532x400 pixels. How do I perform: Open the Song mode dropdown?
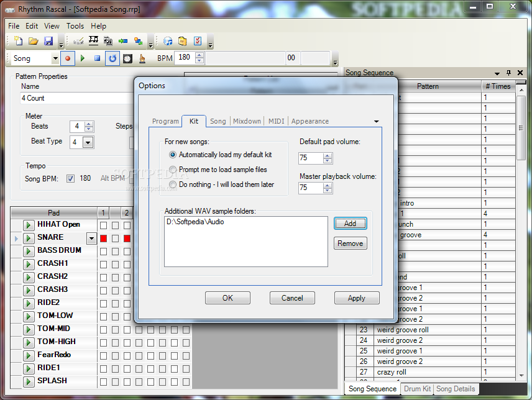(55, 58)
